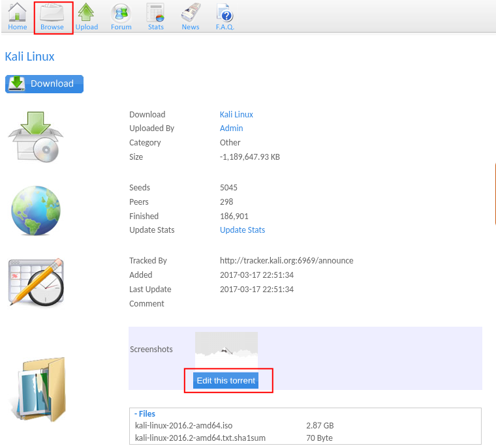Select the 70 Byte file size

[319, 438]
